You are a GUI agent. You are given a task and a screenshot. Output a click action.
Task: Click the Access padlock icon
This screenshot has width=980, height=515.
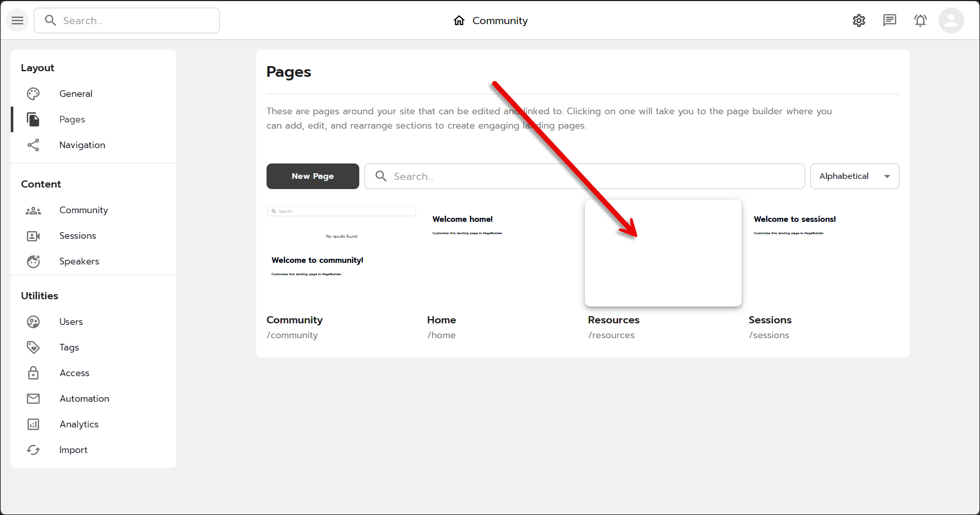[x=33, y=373]
